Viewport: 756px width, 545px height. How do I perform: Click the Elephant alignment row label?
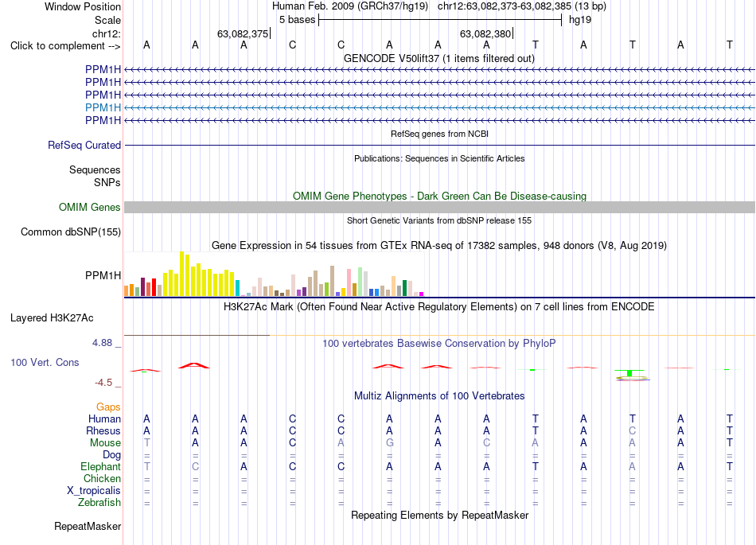click(101, 467)
